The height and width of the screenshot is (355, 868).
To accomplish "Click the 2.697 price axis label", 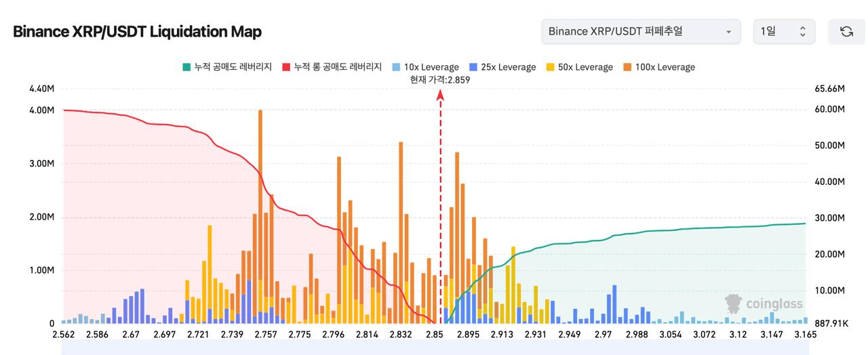I will (x=164, y=334).
